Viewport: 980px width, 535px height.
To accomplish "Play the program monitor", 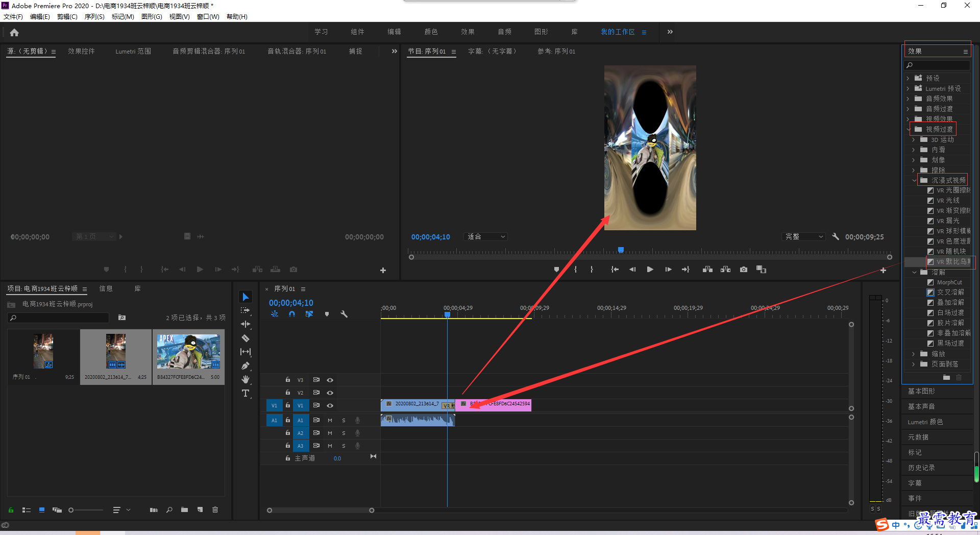I will pos(650,270).
